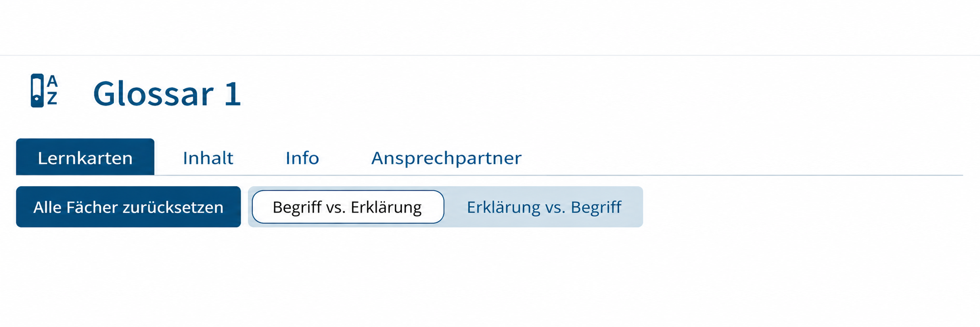This screenshot has height=327, width=980.
Task: Show content list via Inhalt
Action: pyautogui.click(x=208, y=158)
